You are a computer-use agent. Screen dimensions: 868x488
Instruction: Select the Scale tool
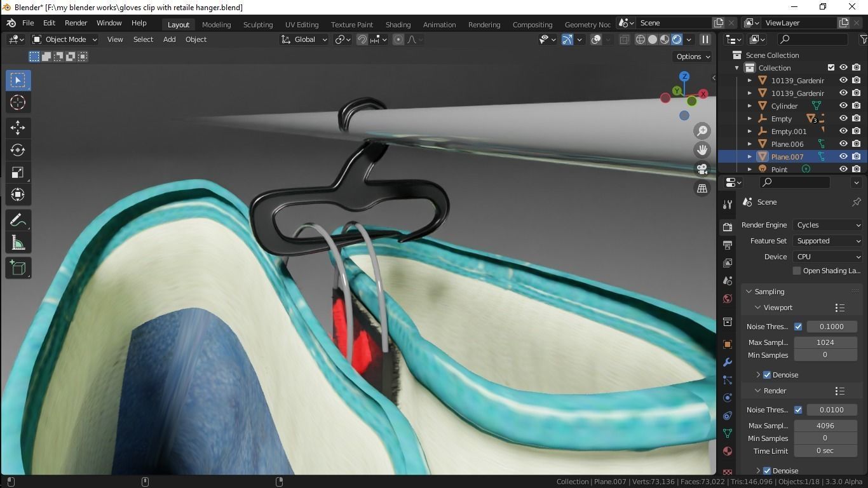pyautogui.click(x=18, y=172)
